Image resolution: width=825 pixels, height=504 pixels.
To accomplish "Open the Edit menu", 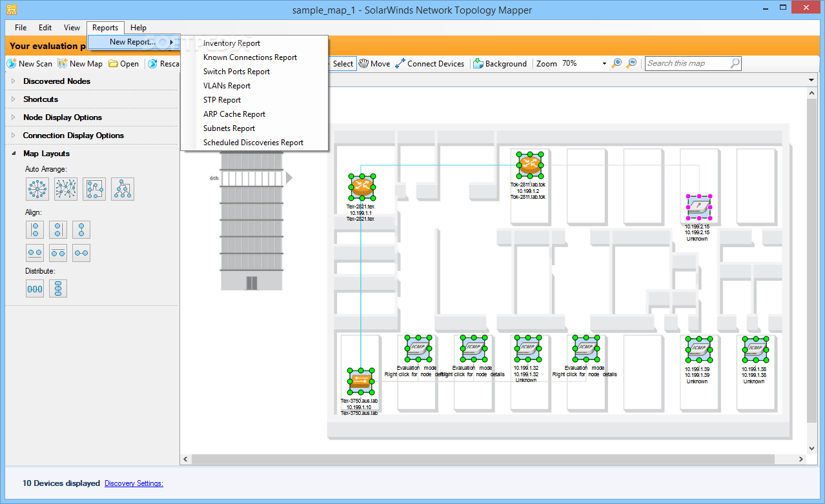I will pos(45,28).
